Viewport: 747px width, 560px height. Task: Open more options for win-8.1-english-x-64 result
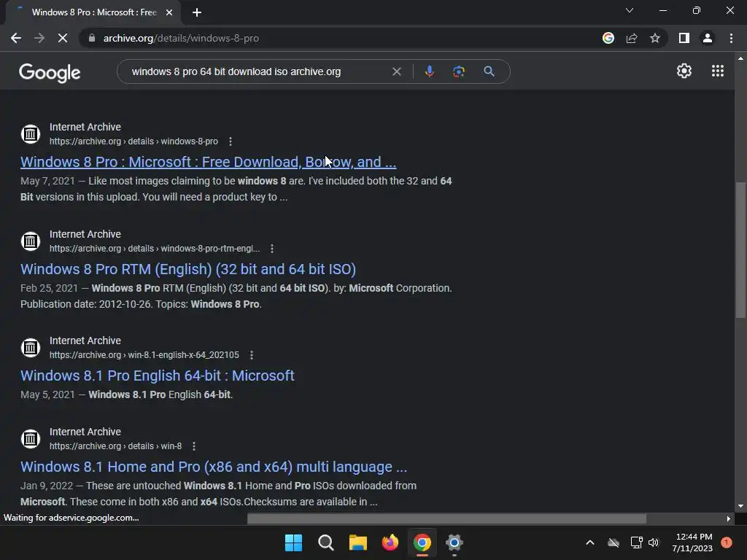click(252, 355)
